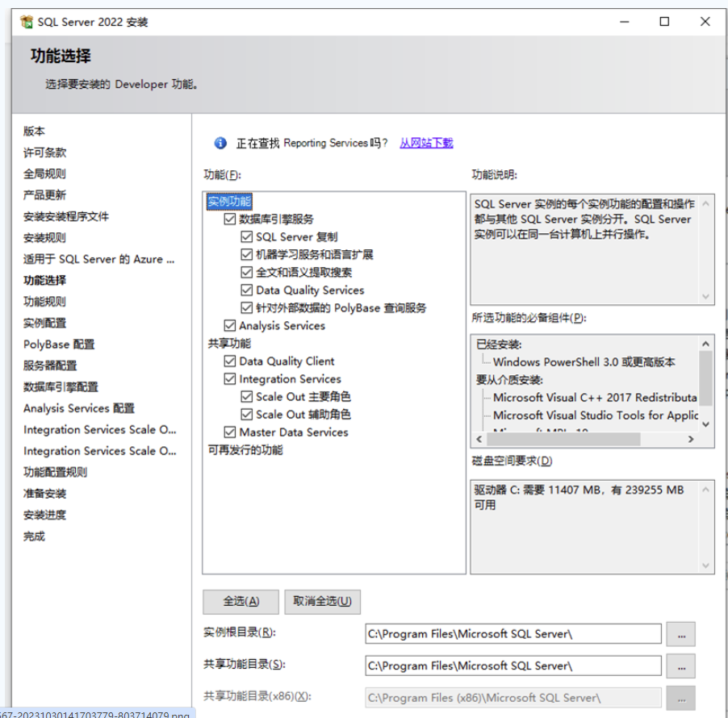Toggle Scale Out 辅助角色 checkbox

246,414
